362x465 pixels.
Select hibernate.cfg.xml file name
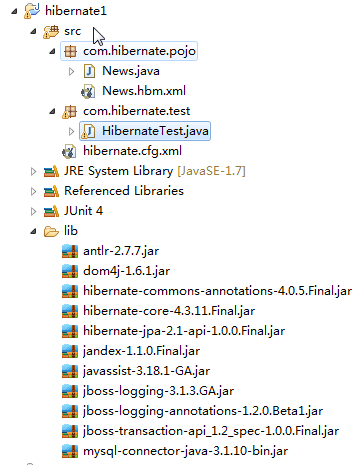[x=132, y=151]
